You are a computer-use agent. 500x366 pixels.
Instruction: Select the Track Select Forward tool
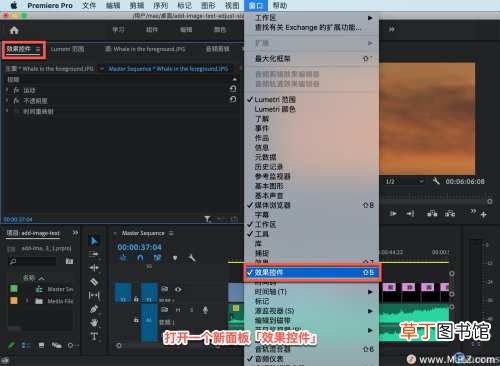94,254
